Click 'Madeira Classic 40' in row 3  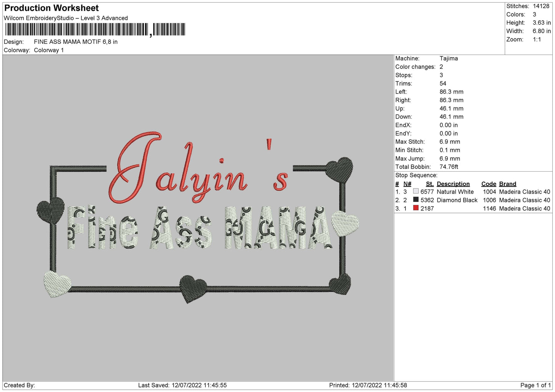tap(525, 209)
